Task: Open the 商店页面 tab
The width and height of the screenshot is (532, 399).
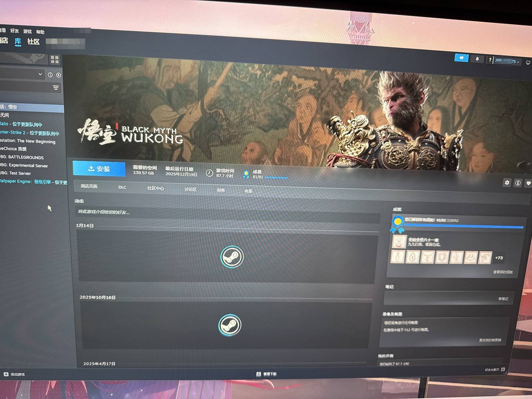Action: tap(89, 186)
